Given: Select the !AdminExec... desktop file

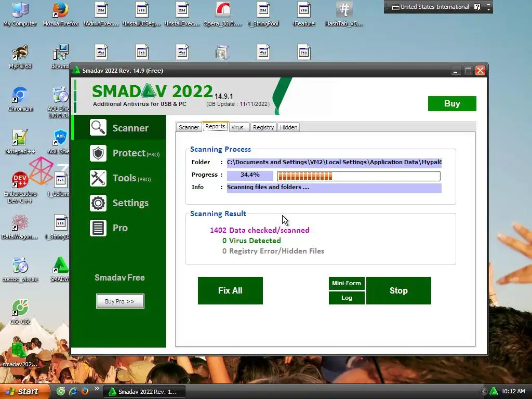Looking at the screenshot, I should coord(101,14).
